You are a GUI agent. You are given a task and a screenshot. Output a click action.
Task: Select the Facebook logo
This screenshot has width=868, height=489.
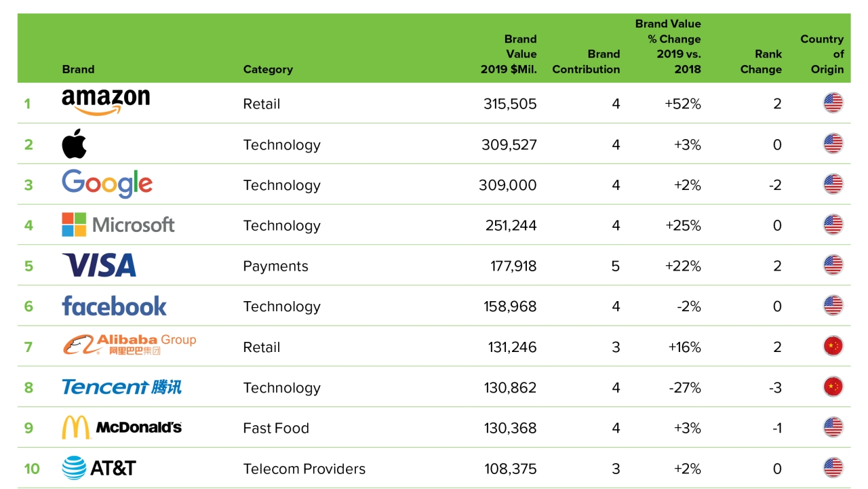tap(114, 306)
